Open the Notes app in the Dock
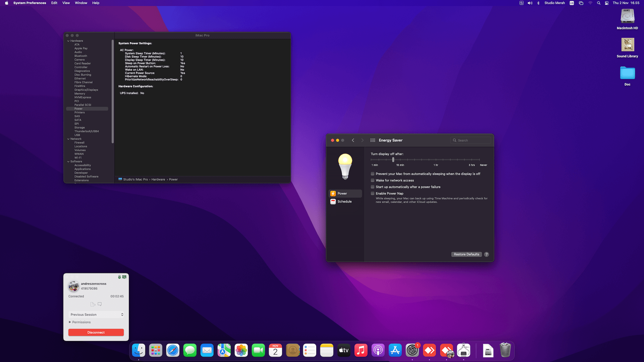The width and height of the screenshot is (644, 362). pyautogui.click(x=327, y=351)
